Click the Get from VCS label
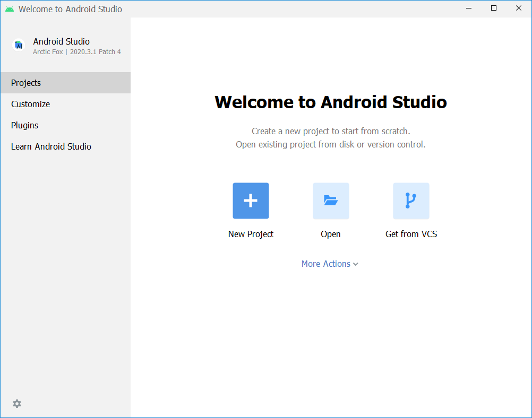532x418 pixels. tap(411, 234)
